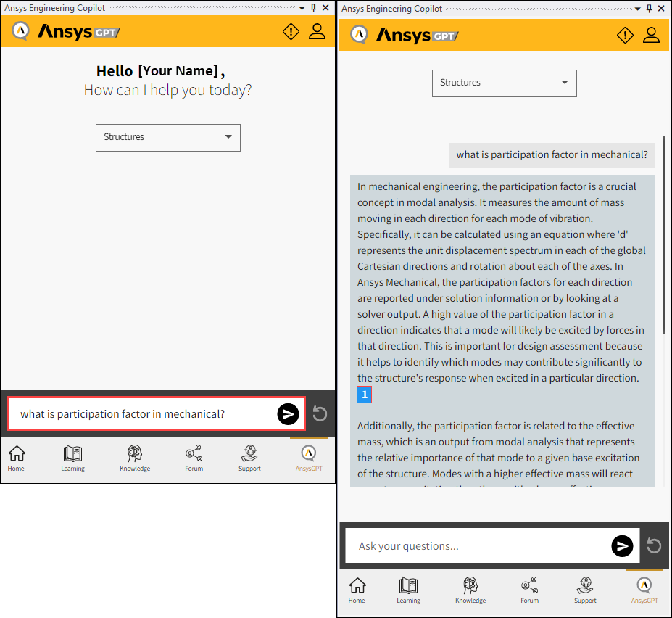Image resolution: width=672 pixels, height=618 pixels.
Task: Click the paragraph starting 'Additionally, the participation factor'
Action: pyautogui.click(x=499, y=454)
